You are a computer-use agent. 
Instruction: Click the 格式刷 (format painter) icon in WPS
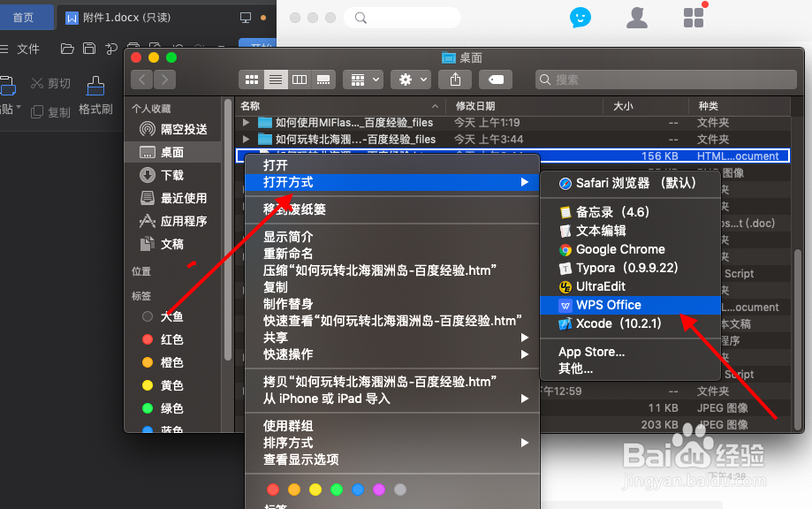(x=95, y=88)
